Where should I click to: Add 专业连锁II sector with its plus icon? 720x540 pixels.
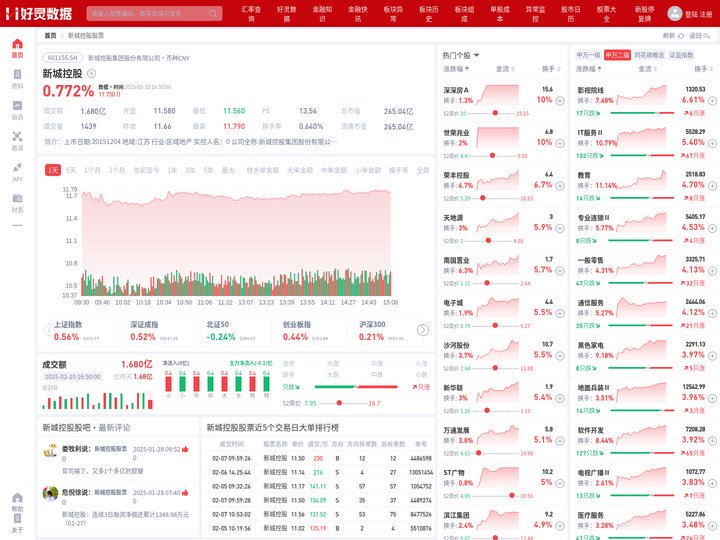[x=712, y=228]
